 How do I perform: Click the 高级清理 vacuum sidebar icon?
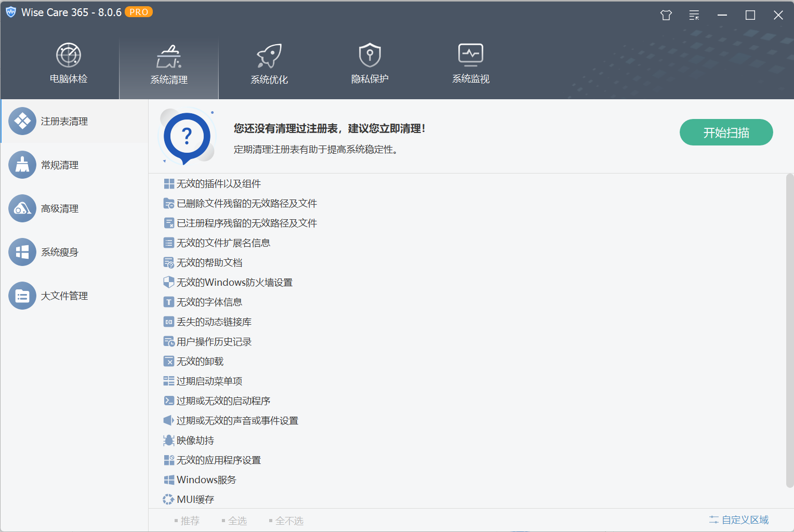(x=22, y=208)
